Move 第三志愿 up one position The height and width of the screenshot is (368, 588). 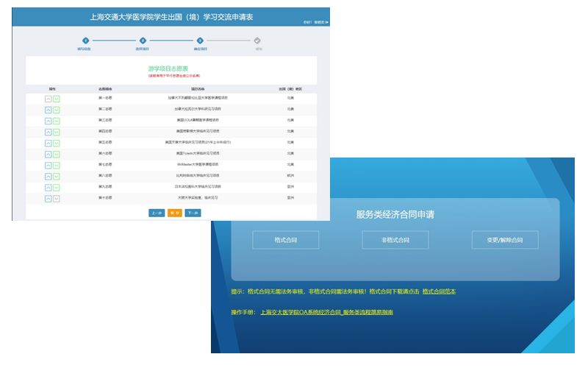click(x=48, y=121)
